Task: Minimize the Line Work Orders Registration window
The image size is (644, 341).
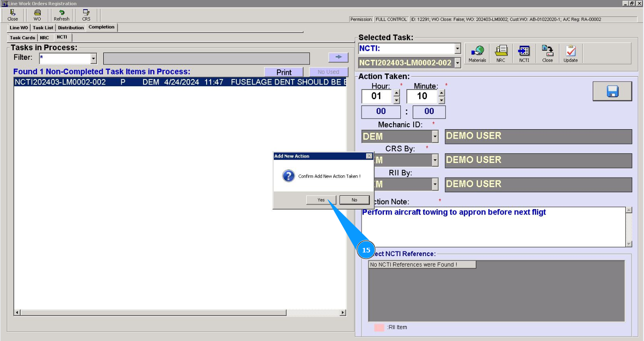Action: tap(625, 3)
